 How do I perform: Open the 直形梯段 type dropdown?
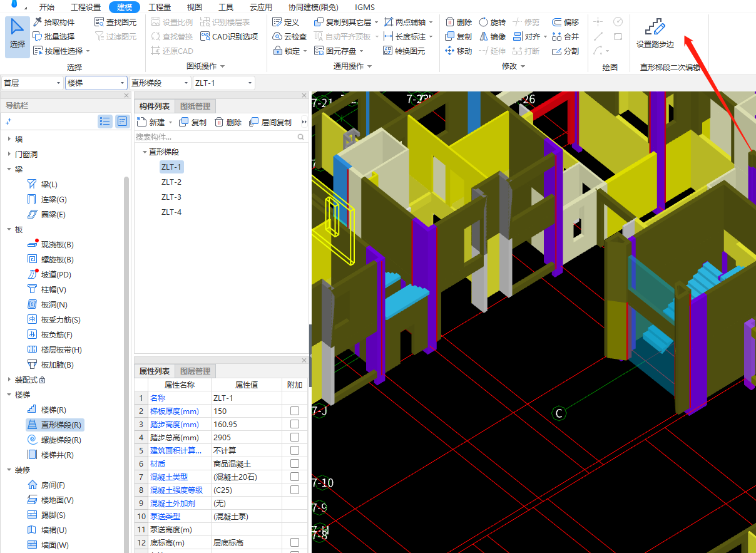pos(160,83)
